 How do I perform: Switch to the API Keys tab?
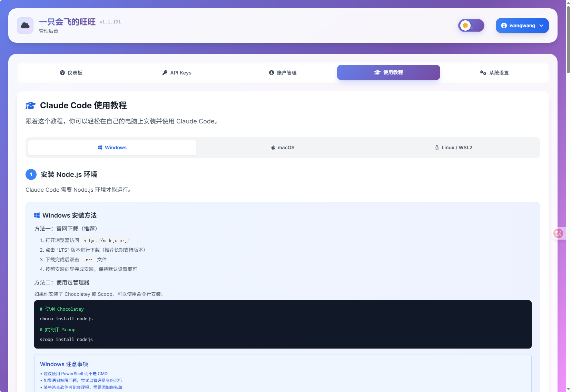point(177,73)
